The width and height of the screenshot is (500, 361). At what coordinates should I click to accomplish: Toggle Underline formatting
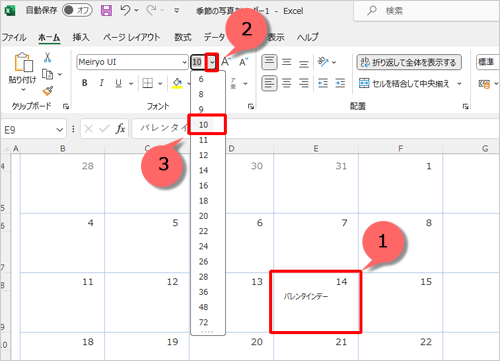[118, 83]
